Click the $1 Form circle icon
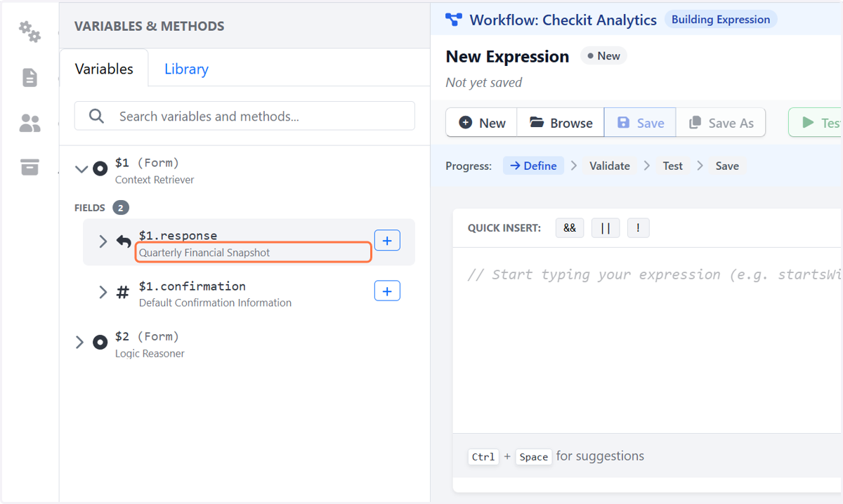 [x=100, y=168]
